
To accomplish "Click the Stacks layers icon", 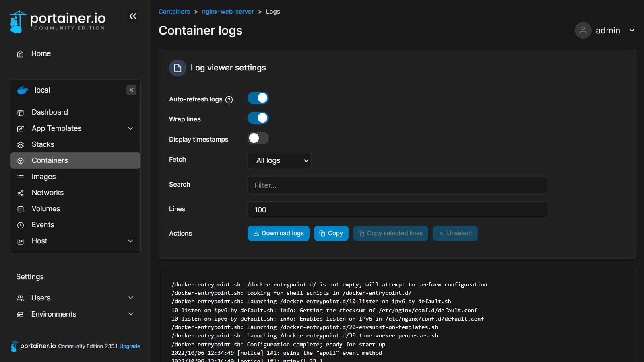I will coord(21,145).
